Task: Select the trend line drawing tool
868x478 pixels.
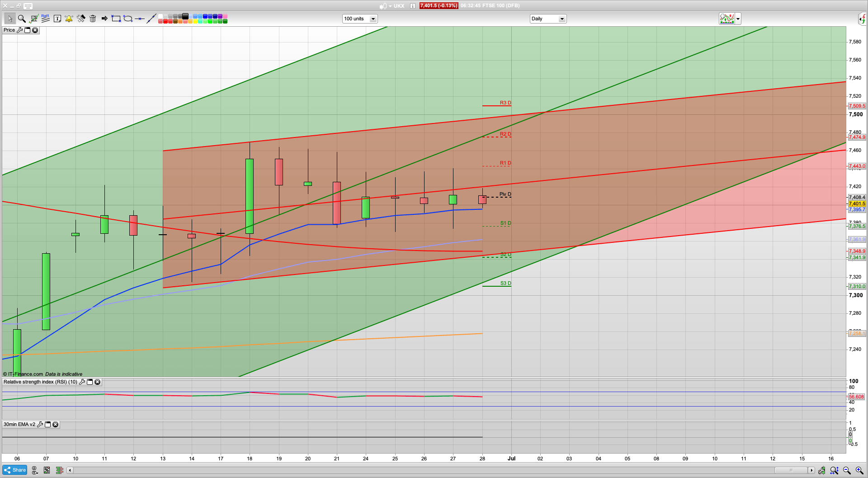Action: pos(151,19)
